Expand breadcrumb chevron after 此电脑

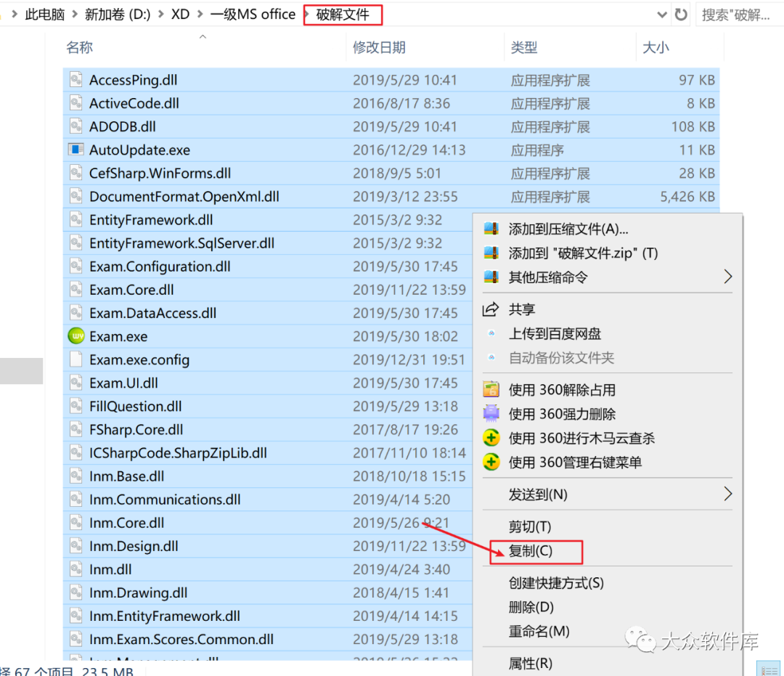click(75, 15)
